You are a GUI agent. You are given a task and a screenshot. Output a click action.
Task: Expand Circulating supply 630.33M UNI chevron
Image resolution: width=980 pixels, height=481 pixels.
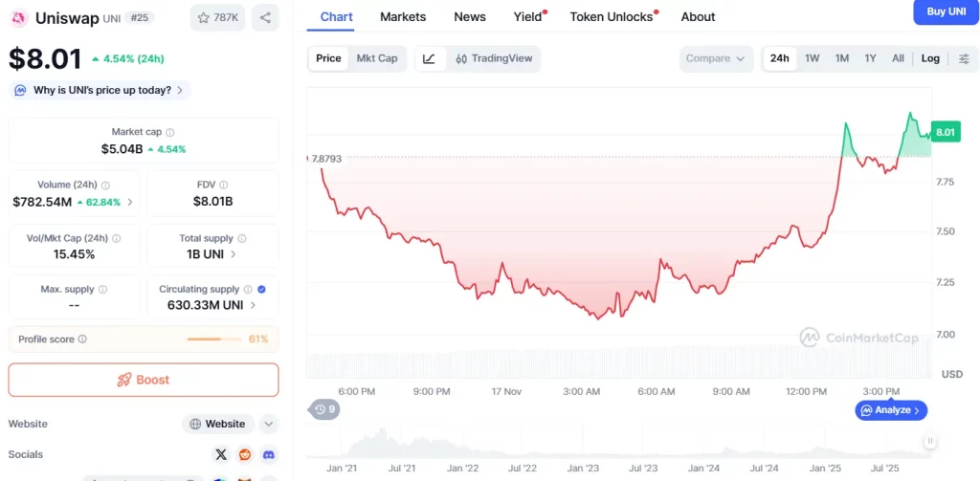pos(253,305)
